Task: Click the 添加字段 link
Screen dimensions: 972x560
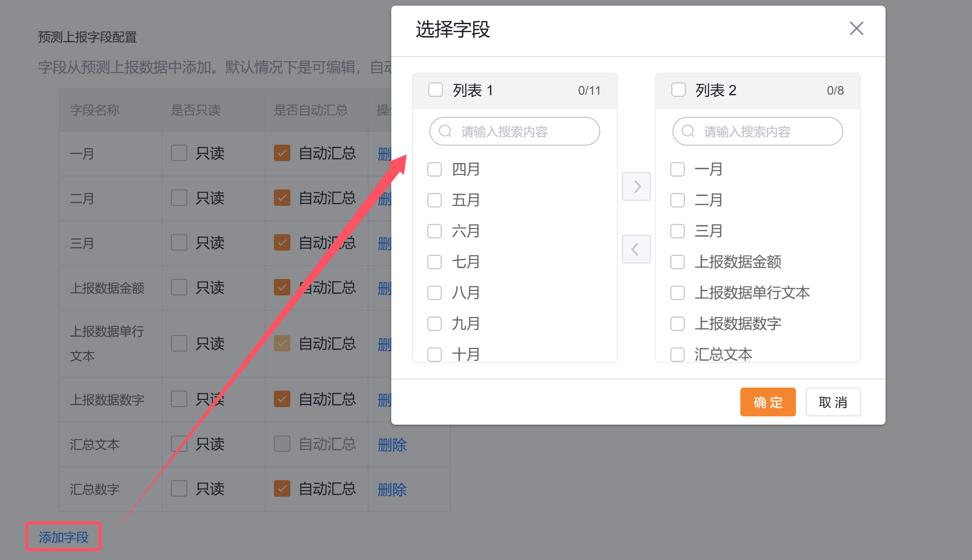Action: [64, 537]
